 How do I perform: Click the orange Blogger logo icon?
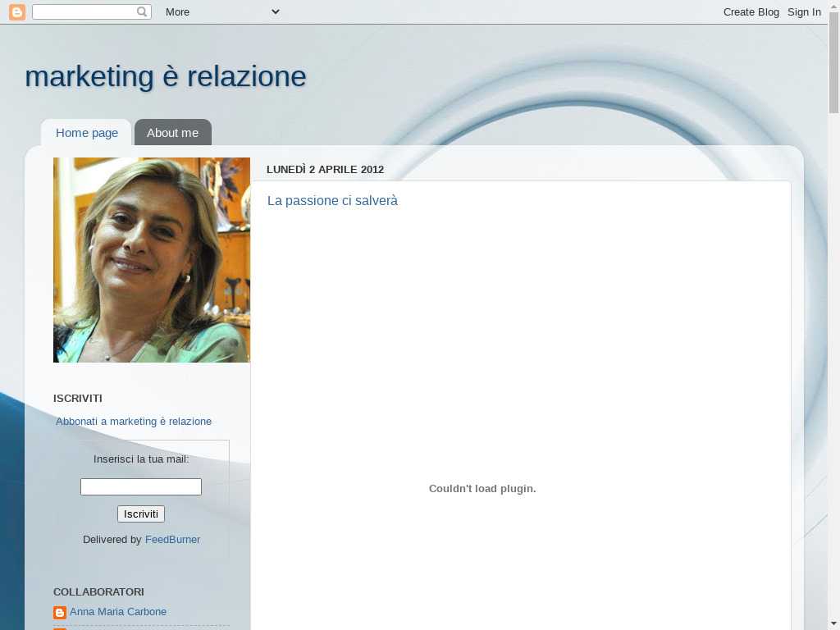pos(17,11)
